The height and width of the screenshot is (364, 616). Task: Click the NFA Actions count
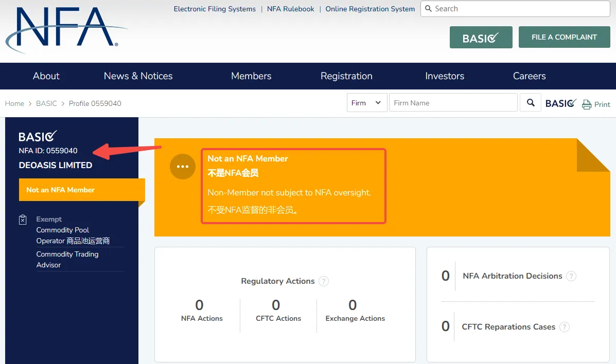(200, 305)
